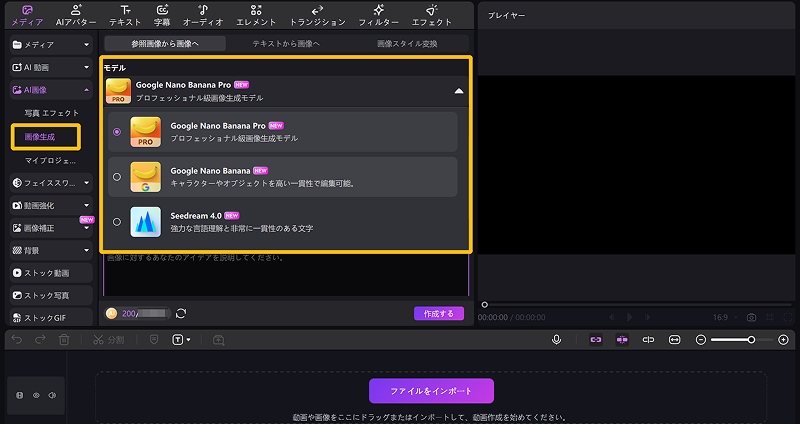The width and height of the screenshot is (800, 424).
Task: Open the 字幕 subtitles tab
Action: [162, 16]
